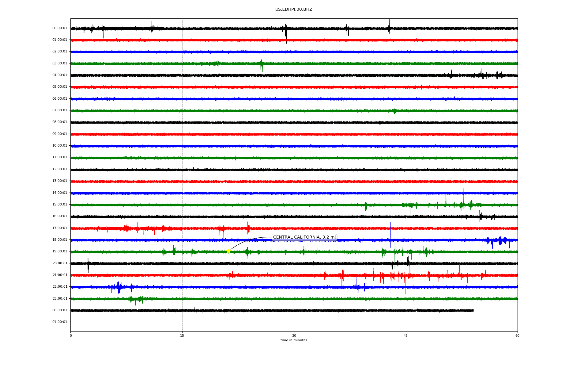The width and height of the screenshot is (588, 368).
Task: Select the 09:00:01 time label
Action: tap(60, 134)
